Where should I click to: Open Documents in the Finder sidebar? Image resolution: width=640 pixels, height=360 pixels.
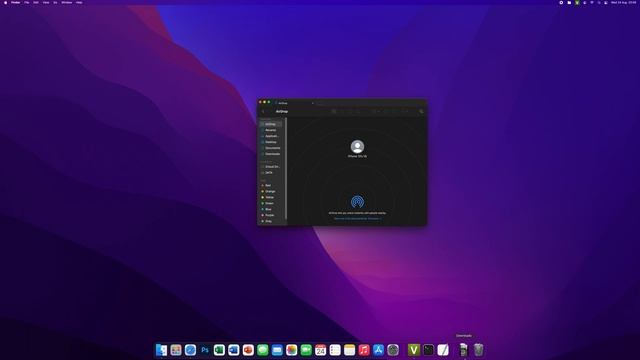click(271, 148)
